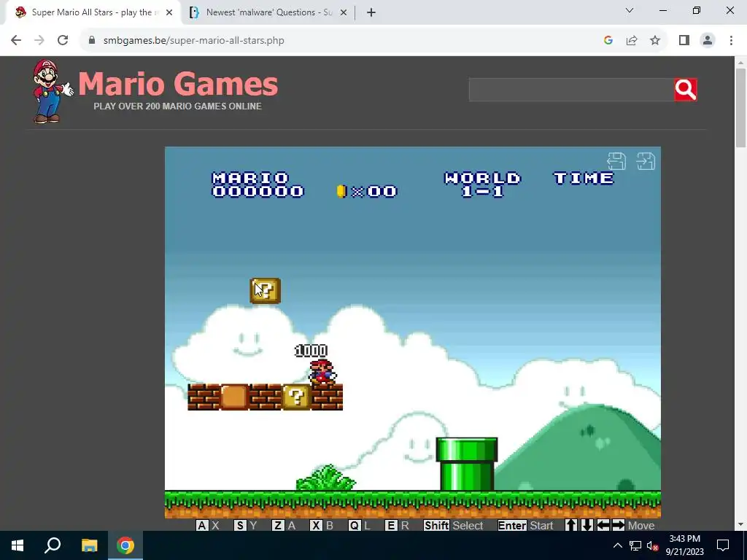
Task: Click the X key B button hint
Action: 322,525
